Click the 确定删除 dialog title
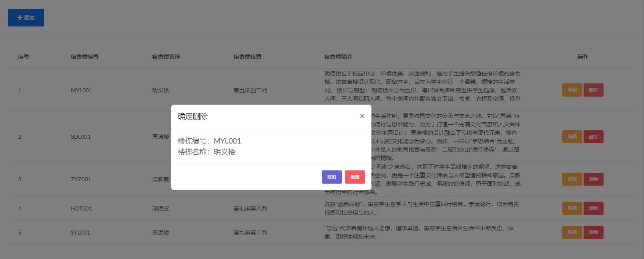Viewport: 644px width, 259px height. 193,116
